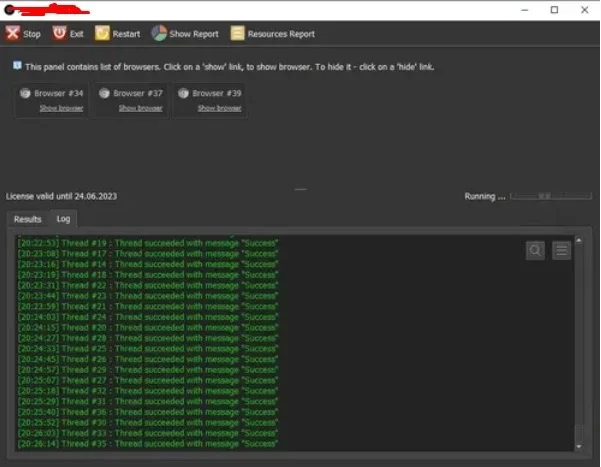
Task: Click the Browser #37 label
Action: click(x=138, y=93)
